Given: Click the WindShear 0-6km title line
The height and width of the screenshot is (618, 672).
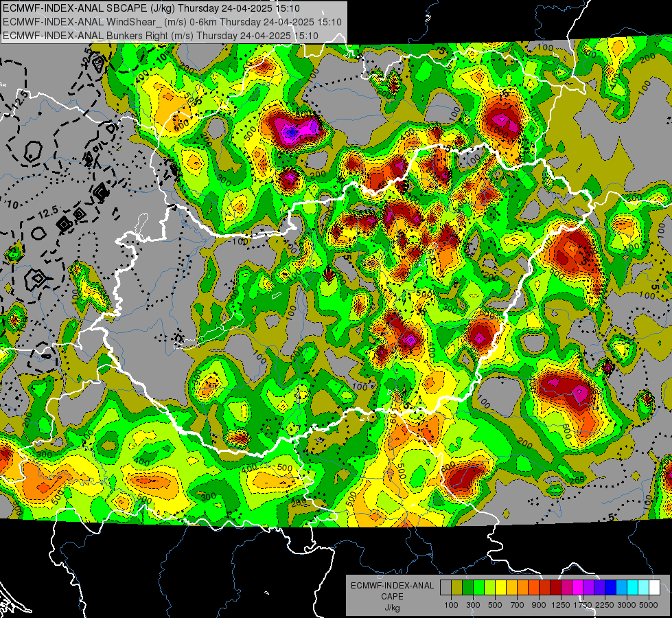Looking at the screenshot, I should (x=172, y=22).
